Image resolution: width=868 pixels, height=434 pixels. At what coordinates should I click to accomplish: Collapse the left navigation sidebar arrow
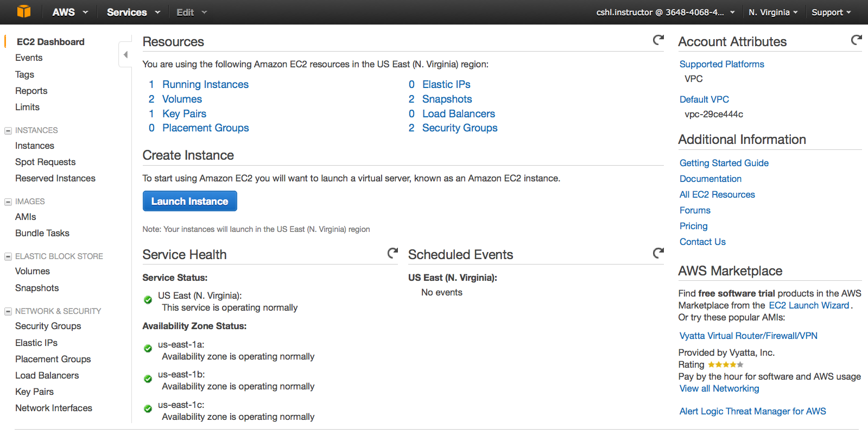[125, 54]
